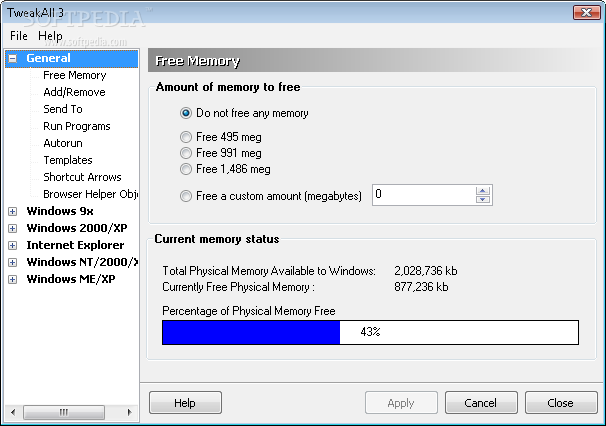Viewport: 606px width, 426px height.
Task: Click the 2,028,736 kb total memory value
Action: tap(426, 271)
